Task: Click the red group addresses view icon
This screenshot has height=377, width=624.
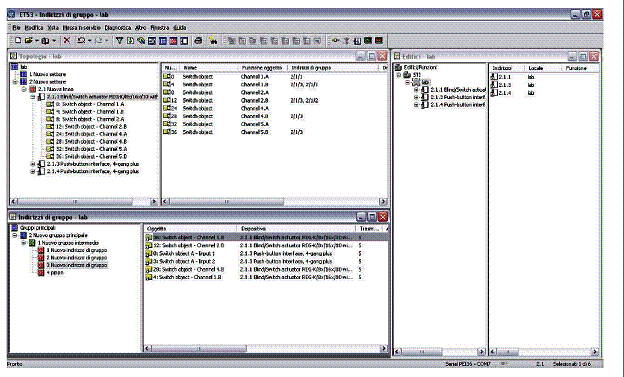Action: 174,41
